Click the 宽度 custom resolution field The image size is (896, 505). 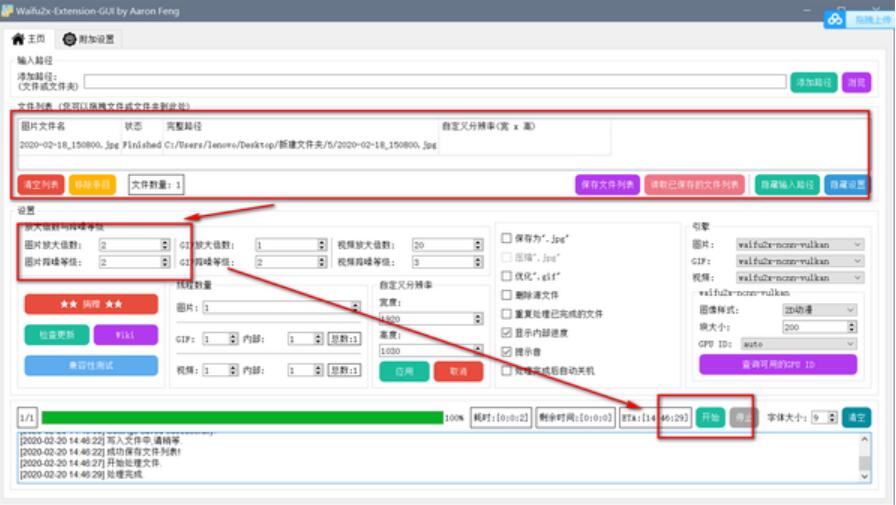pos(431,319)
